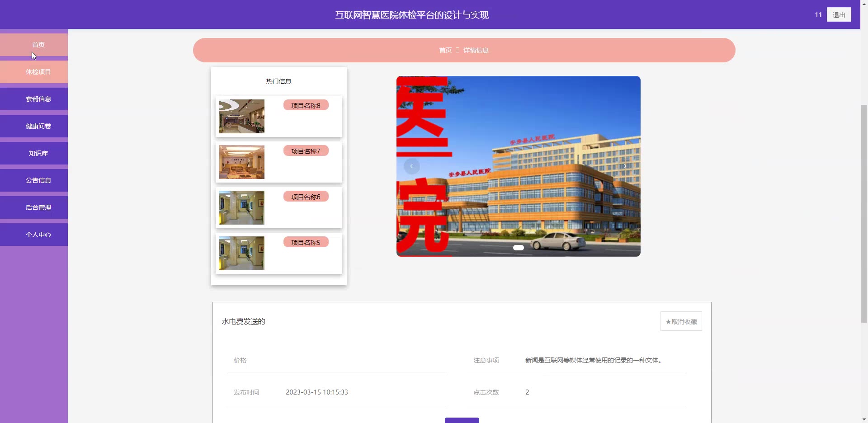
Task: Open 知识库 sidebar item
Action: pos(34,153)
